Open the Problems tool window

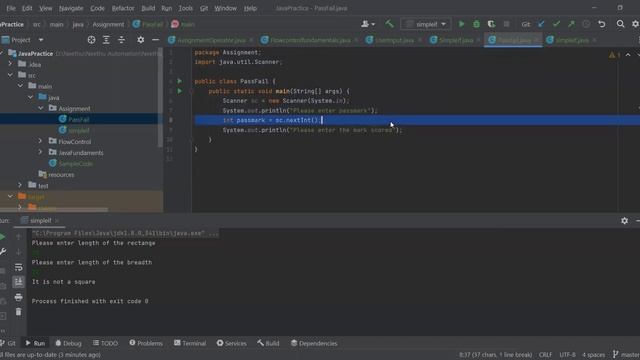pos(146,343)
